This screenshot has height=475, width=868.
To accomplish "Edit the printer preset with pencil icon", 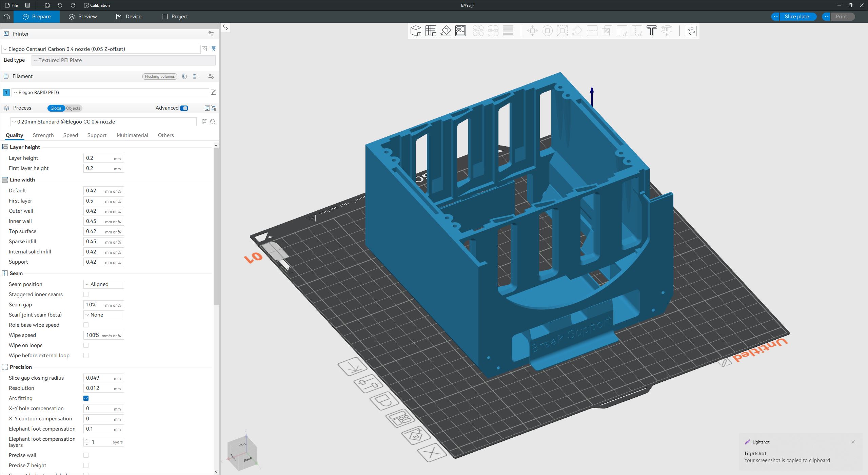I will pyautogui.click(x=204, y=49).
